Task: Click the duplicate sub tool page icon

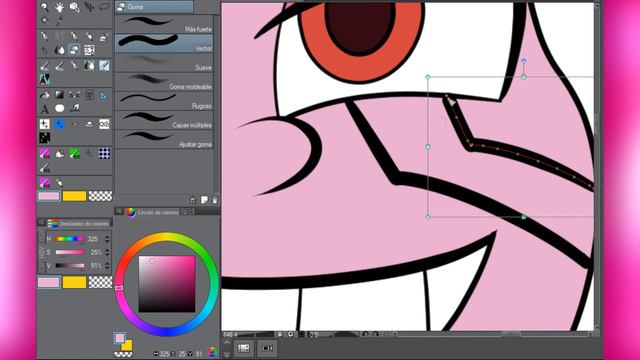Action: (x=204, y=200)
